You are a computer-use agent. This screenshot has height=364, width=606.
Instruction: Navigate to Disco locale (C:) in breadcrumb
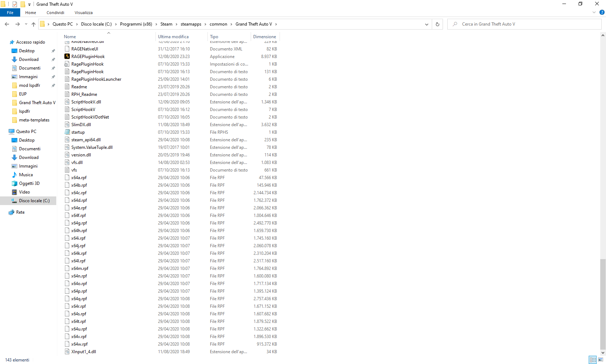96,24
